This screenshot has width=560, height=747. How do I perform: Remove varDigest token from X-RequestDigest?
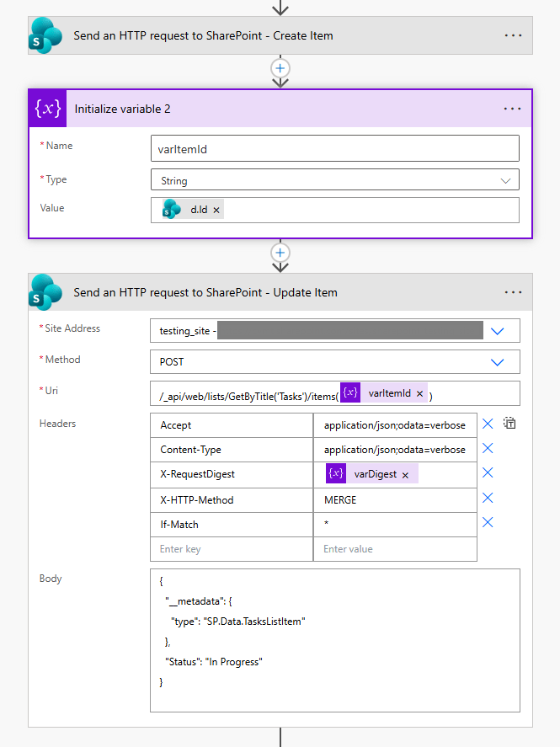point(405,475)
